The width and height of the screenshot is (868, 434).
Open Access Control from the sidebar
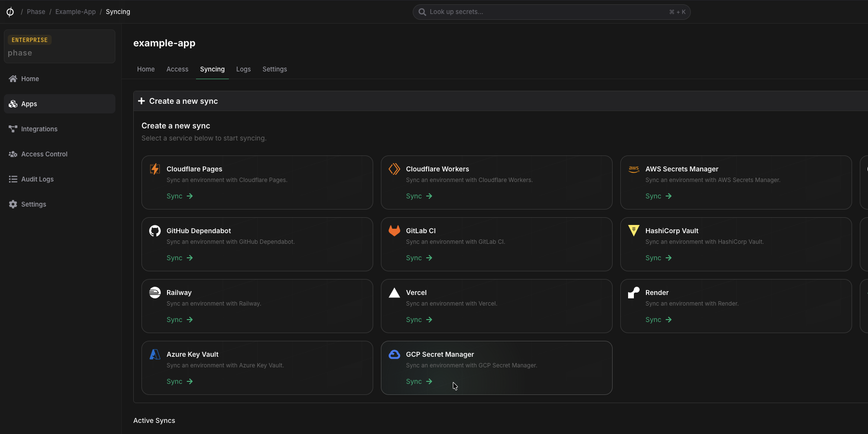click(59, 154)
